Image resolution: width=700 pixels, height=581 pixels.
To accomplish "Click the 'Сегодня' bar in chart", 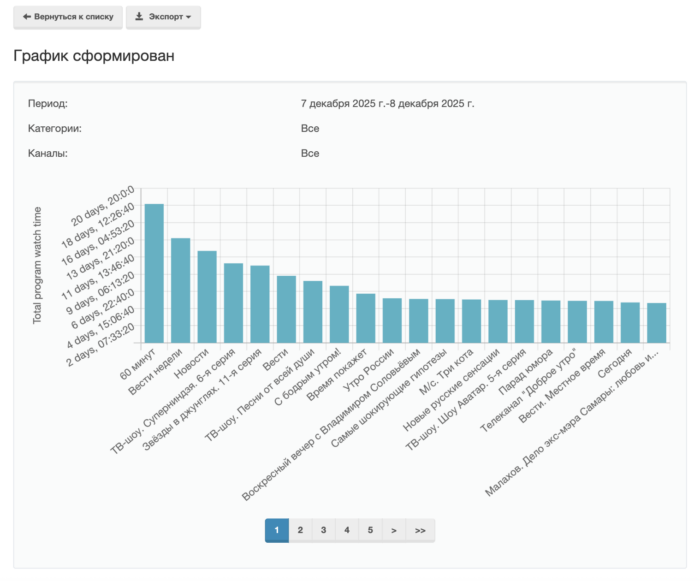I will point(630,322).
